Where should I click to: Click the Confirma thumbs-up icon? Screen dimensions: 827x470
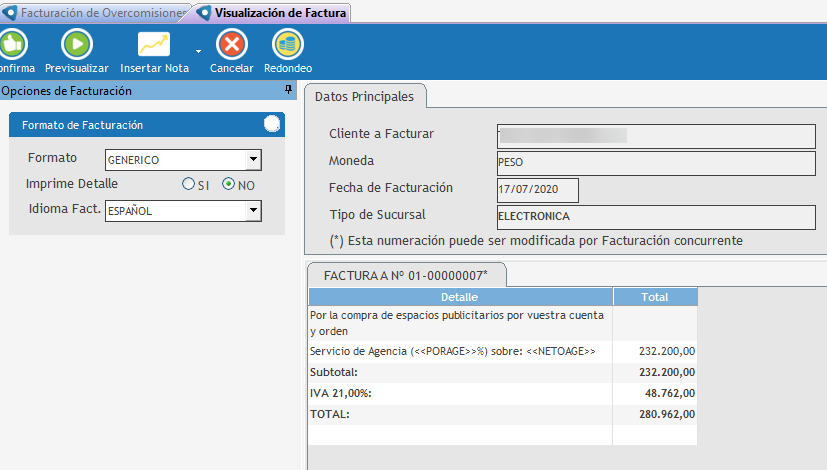[x=12, y=45]
